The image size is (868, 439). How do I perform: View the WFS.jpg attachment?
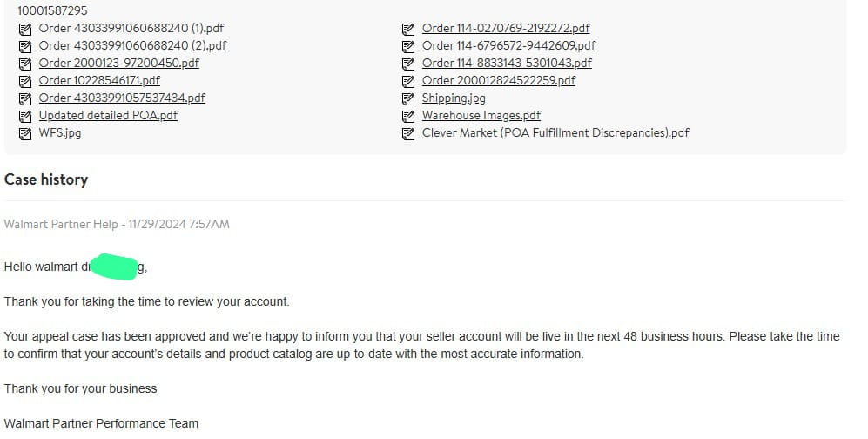60,132
